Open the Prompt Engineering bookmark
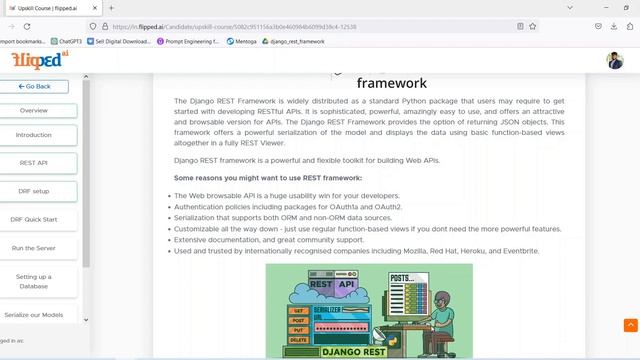 [188, 41]
